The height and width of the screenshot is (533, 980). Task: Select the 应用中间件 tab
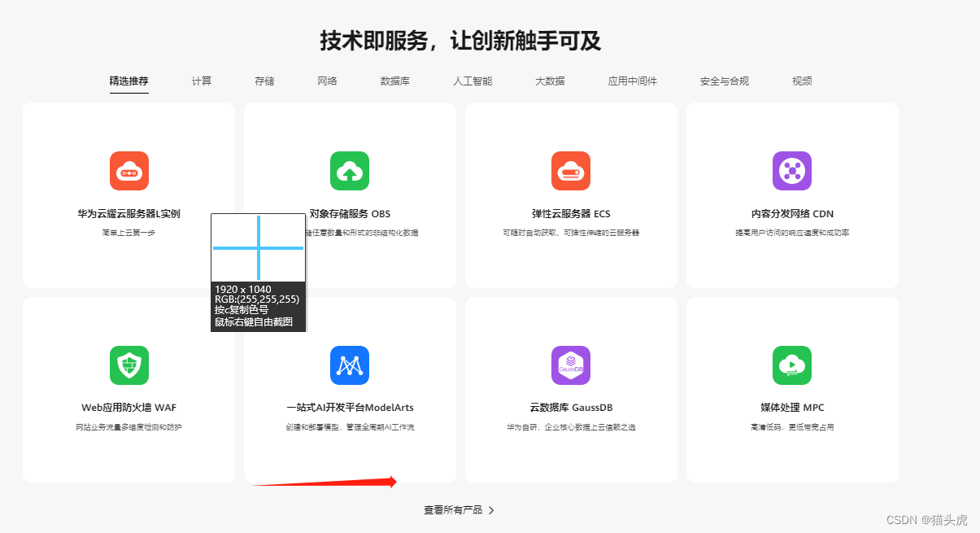(633, 81)
